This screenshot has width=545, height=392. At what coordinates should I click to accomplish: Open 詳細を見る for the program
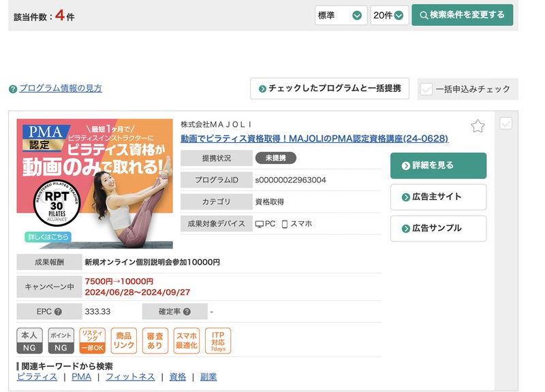(438, 165)
